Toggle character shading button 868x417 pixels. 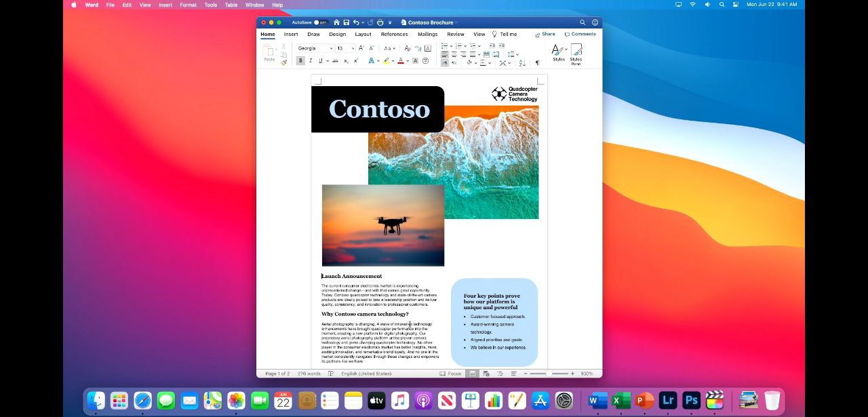click(x=415, y=61)
